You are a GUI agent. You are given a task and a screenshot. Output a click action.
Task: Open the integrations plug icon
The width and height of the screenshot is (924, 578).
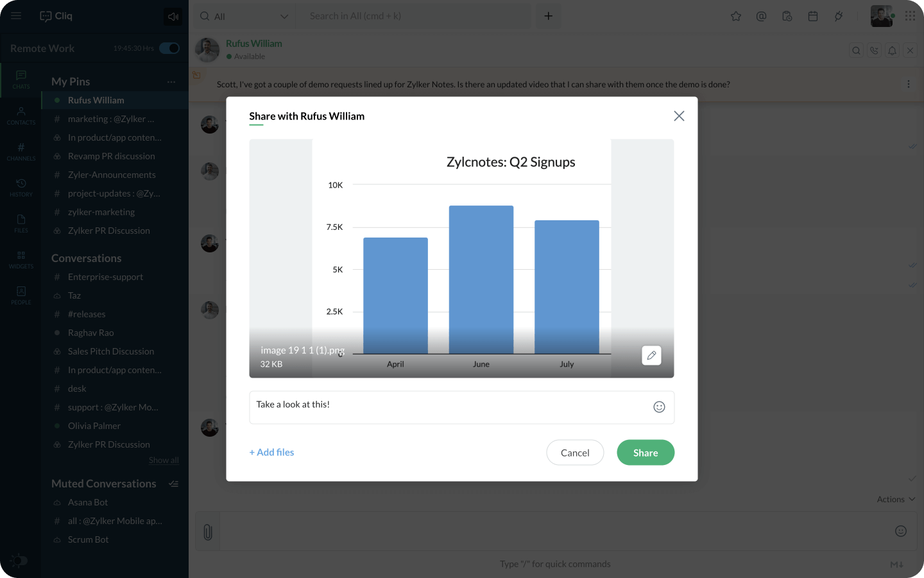tap(839, 16)
